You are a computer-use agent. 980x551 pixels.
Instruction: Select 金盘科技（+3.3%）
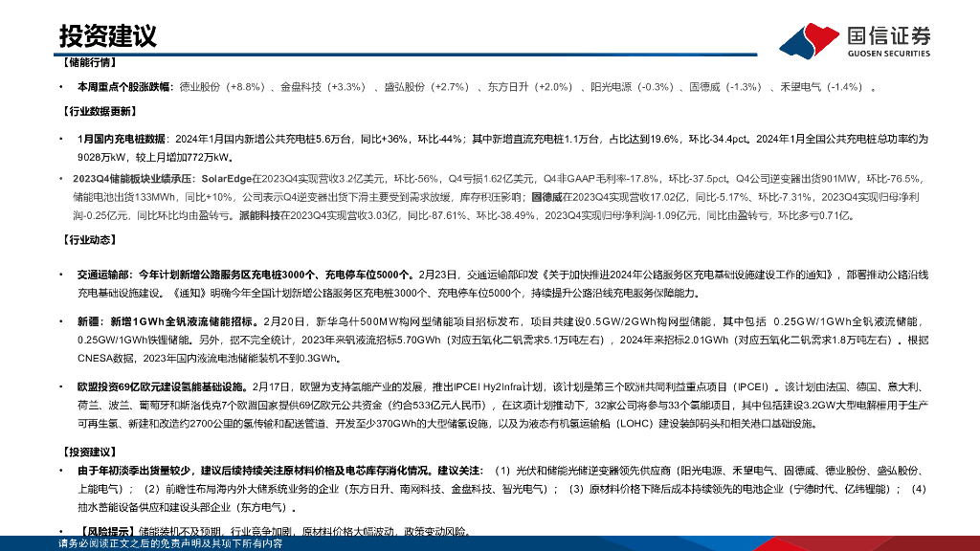pyautogui.click(x=323, y=87)
